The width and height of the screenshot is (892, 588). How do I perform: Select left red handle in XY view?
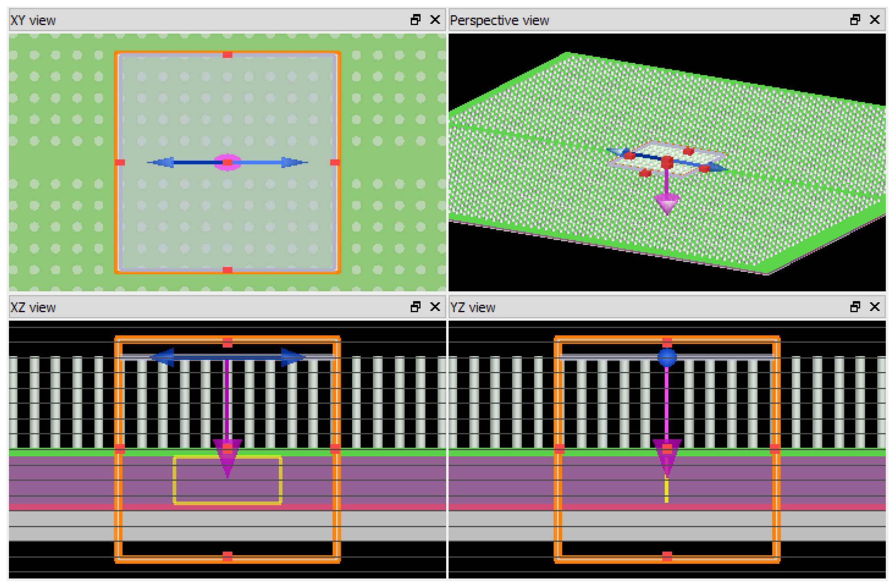(x=120, y=163)
